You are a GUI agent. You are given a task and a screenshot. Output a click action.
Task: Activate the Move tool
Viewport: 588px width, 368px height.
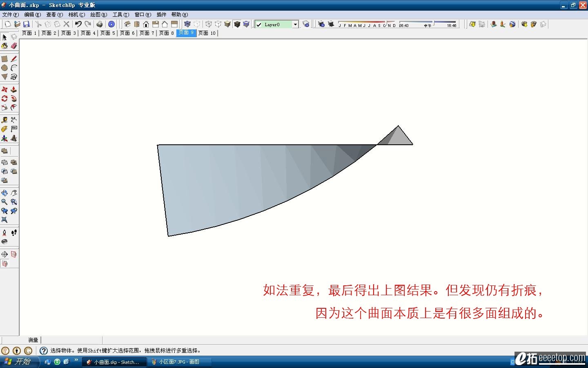(4, 89)
